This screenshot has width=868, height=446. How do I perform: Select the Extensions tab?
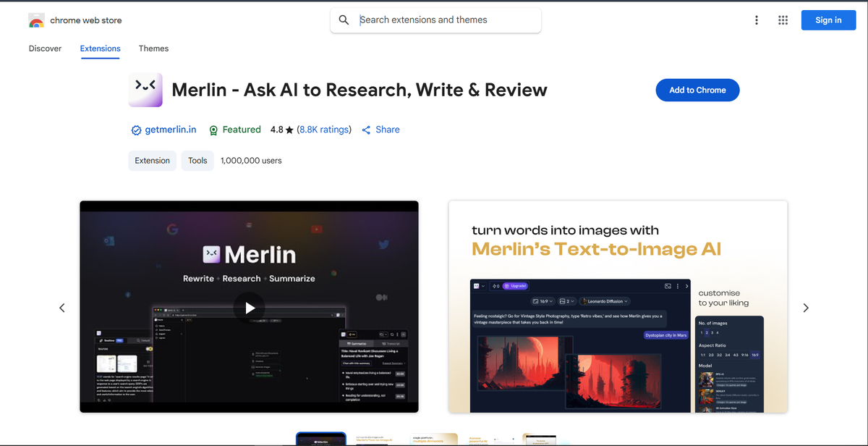[101, 49]
